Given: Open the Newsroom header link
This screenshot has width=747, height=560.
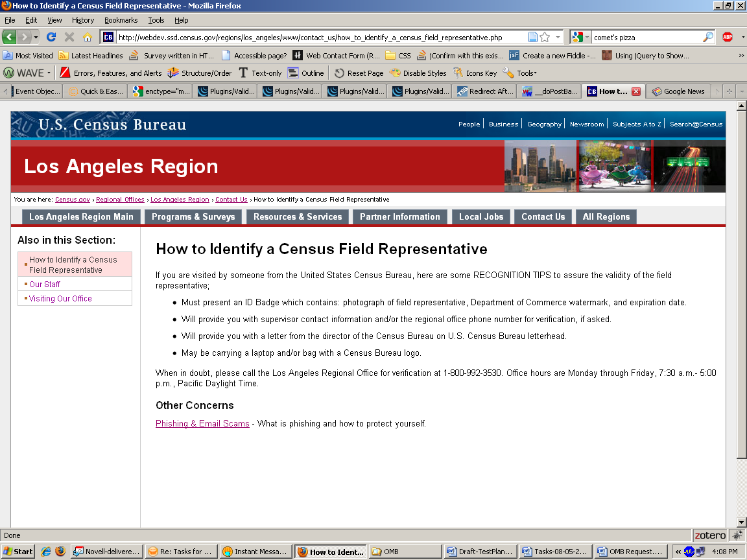Looking at the screenshot, I should pyautogui.click(x=587, y=124).
